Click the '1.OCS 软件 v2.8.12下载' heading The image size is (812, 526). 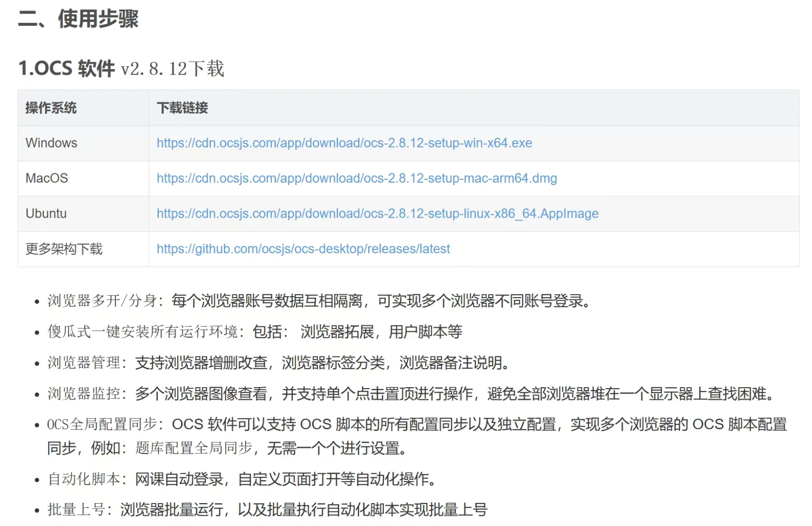[121, 69]
